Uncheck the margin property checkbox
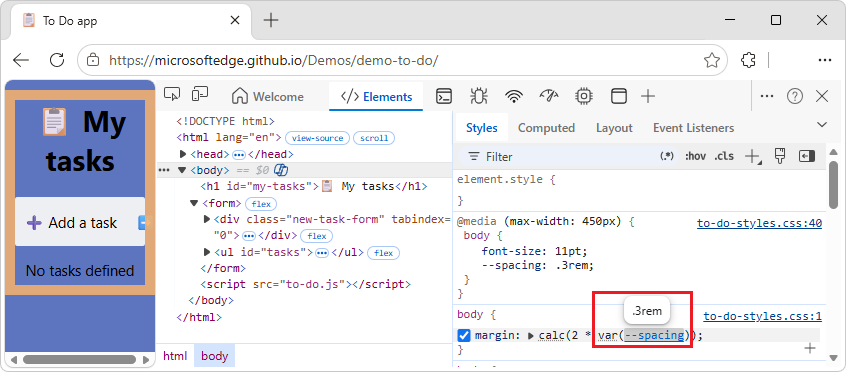This screenshot has width=846, height=372. (464, 336)
